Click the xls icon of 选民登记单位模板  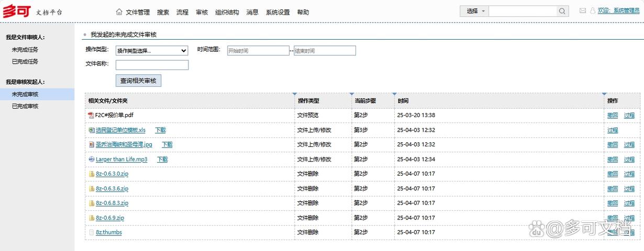click(92, 130)
